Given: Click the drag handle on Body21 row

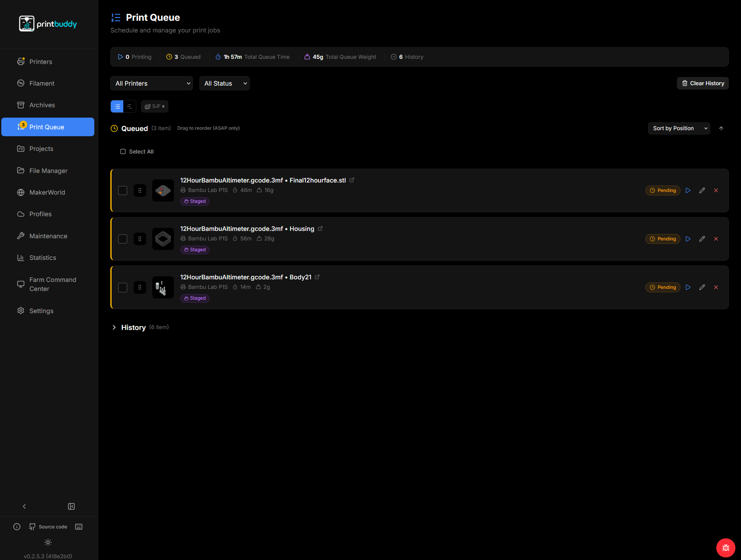Looking at the screenshot, I should tap(140, 287).
